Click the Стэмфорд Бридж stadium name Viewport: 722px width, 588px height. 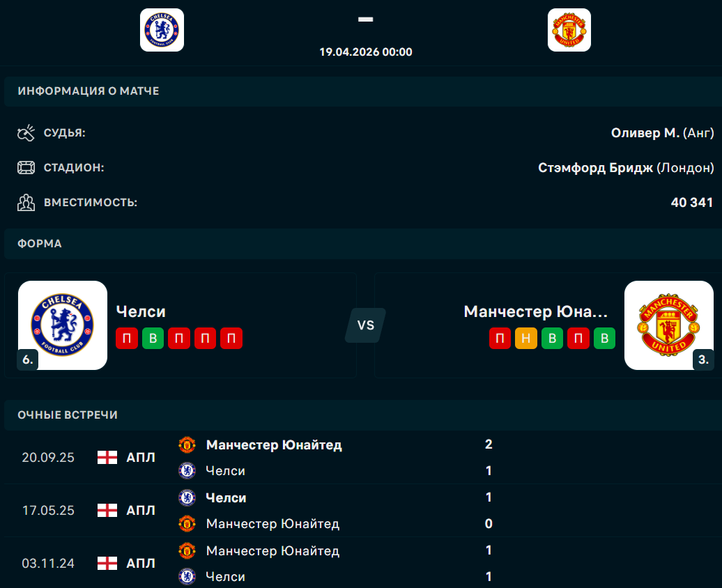click(595, 168)
